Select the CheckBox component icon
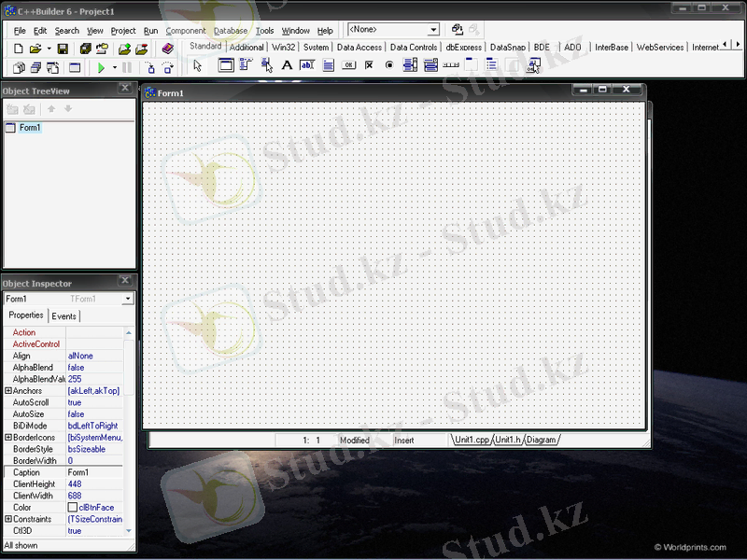Viewport: 747px width, 560px height. 369,65
